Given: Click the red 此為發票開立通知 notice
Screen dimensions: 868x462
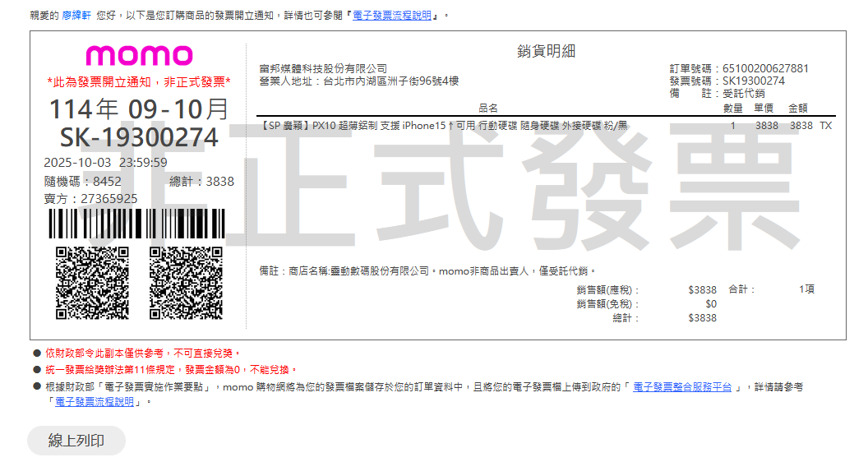Looking at the screenshot, I should [139, 82].
